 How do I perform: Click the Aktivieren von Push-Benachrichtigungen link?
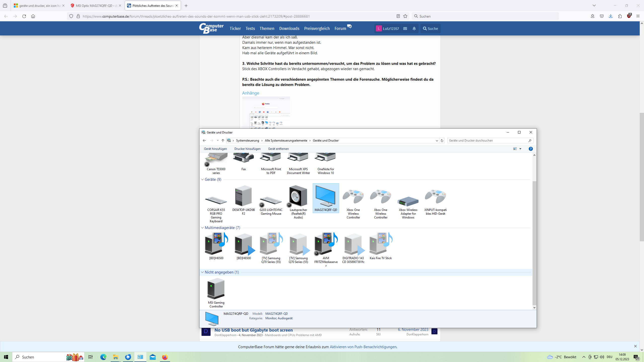tap(363, 347)
